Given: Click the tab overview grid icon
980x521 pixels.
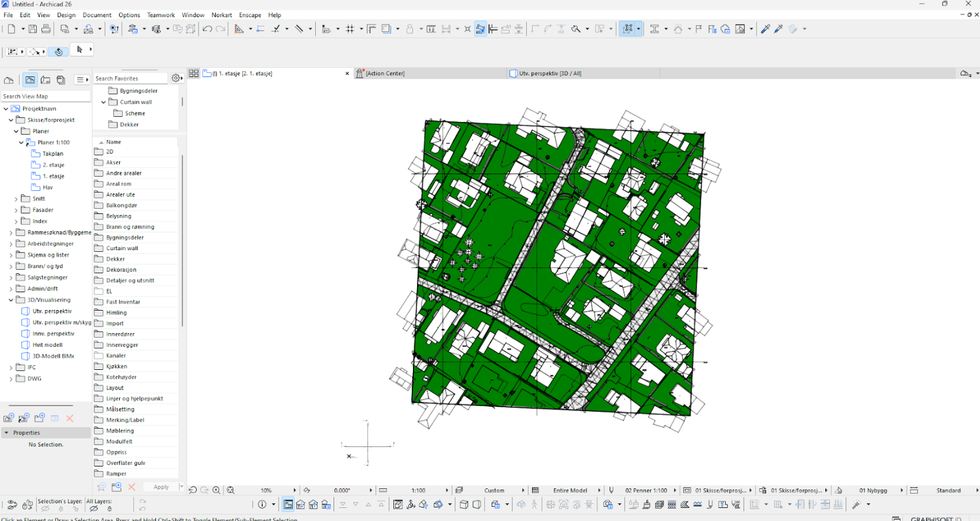Looking at the screenshot, I should point(194,73).
